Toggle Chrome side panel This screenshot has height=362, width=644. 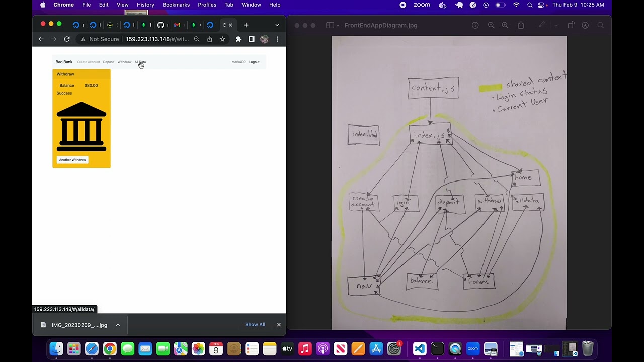pos(252,39)
